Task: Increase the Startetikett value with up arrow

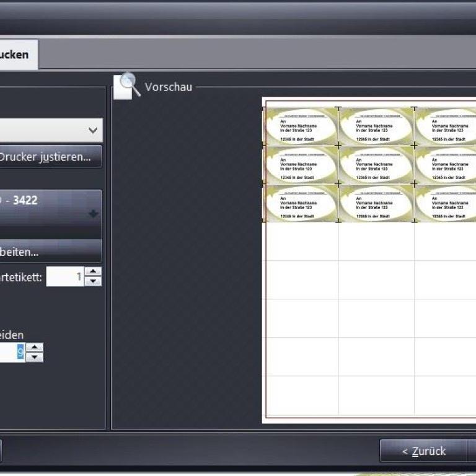Action: pyautogui.click(x=93, y=271)
